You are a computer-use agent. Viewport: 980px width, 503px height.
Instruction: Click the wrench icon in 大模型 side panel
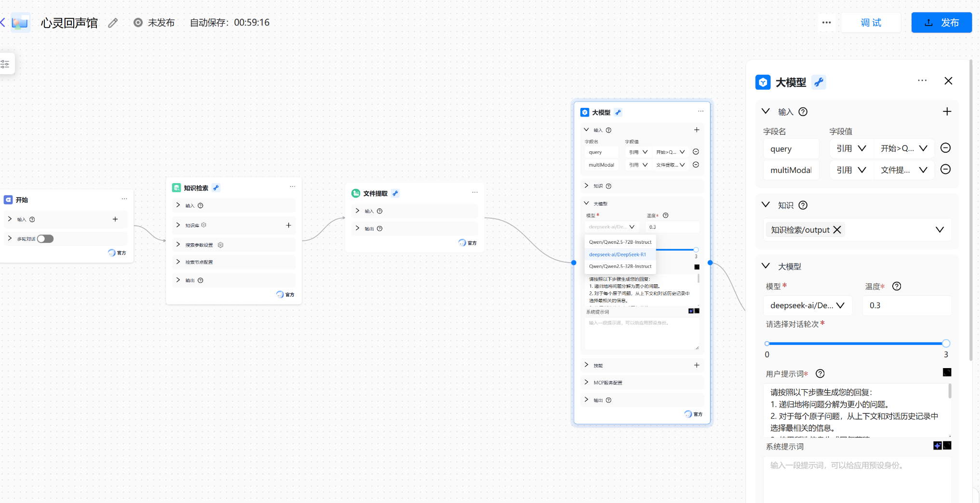tap(819, 82)
